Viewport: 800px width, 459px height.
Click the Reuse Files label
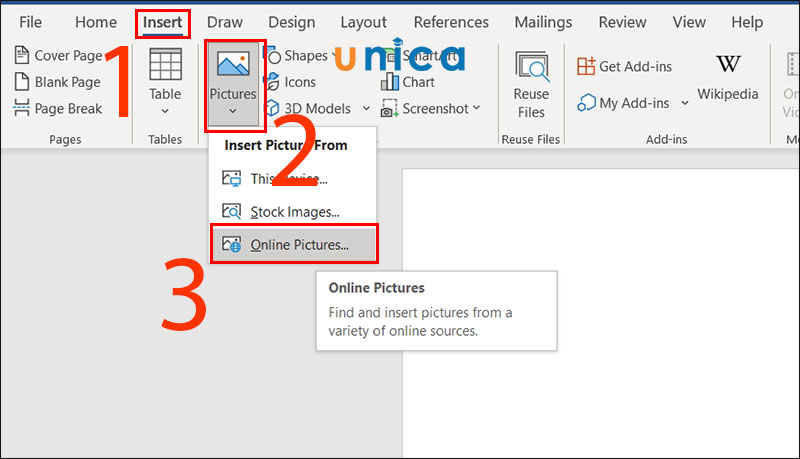coord(531,103)
